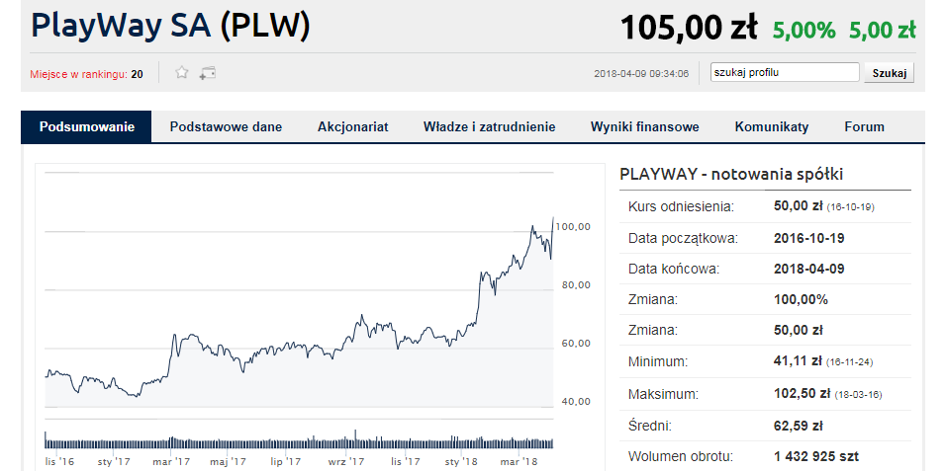
Task: Click the PlayWay SA (PLW) heading
Action: (x=171, y=26)
